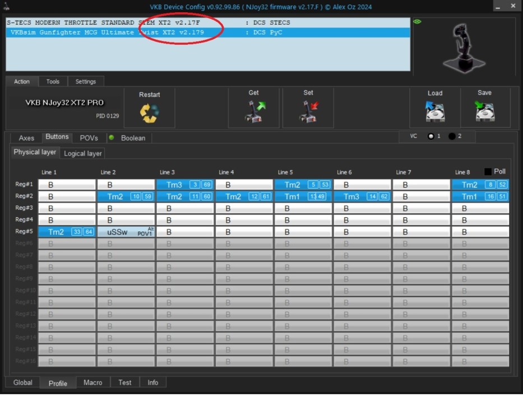This screenshot has width=523, height=420.
Task: Click the Restart recycle icon
Action: pos(149,113)
